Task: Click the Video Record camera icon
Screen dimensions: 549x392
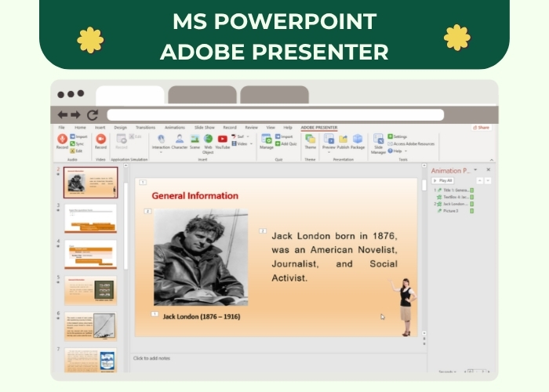Action: click(x=101, y=139)
